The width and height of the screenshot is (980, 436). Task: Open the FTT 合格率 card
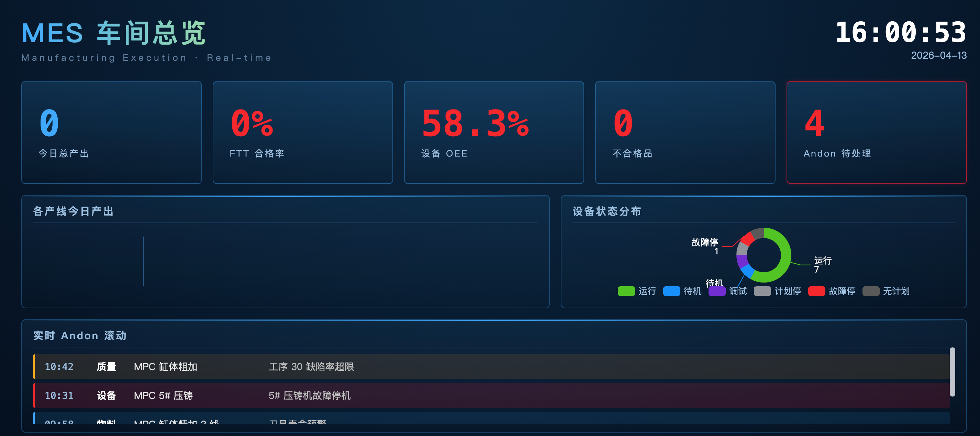click(303, 132)
